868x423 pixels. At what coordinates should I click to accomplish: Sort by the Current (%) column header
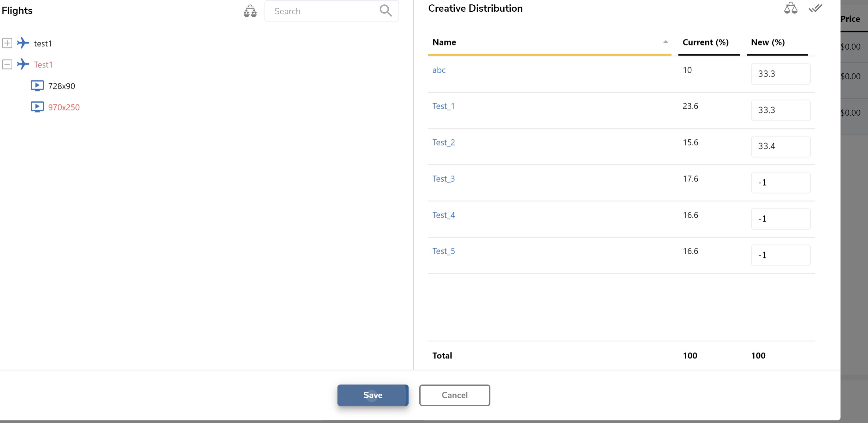(x=706, y=42)
